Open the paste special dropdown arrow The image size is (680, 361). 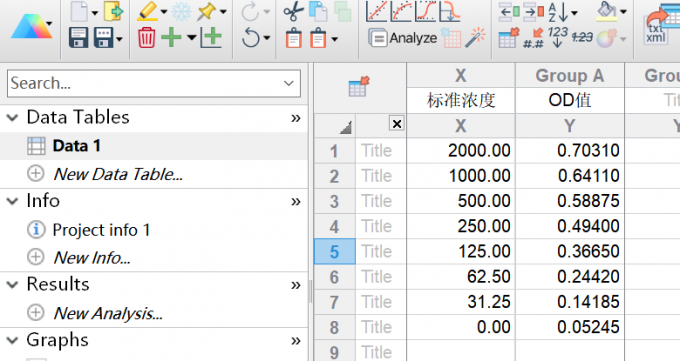(334, 39)
